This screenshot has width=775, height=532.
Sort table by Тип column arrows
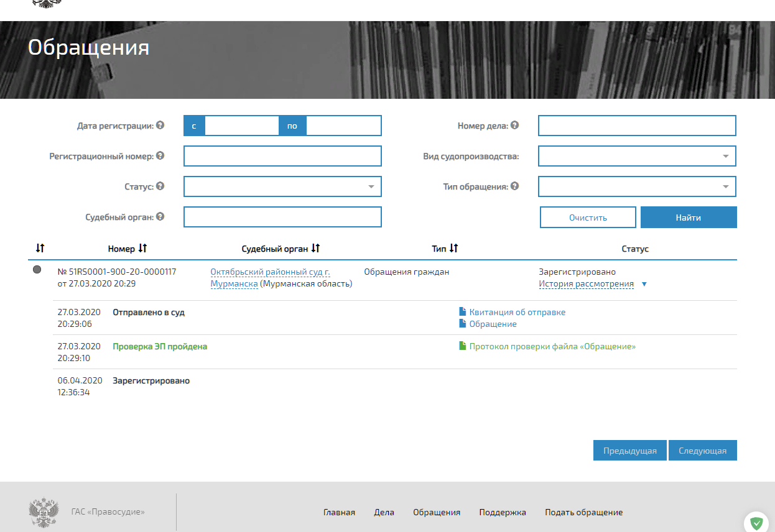[453, 248]
